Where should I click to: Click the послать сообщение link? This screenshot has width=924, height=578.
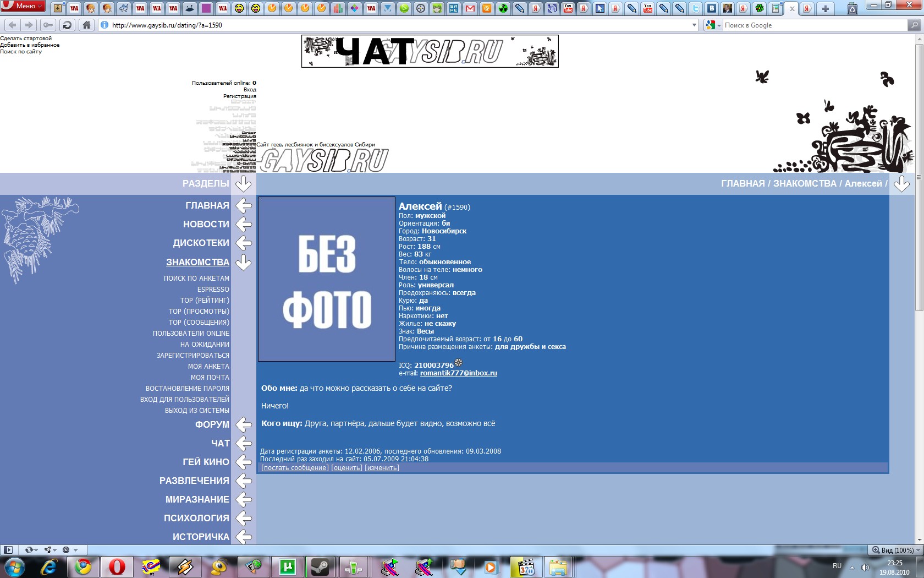295,468
